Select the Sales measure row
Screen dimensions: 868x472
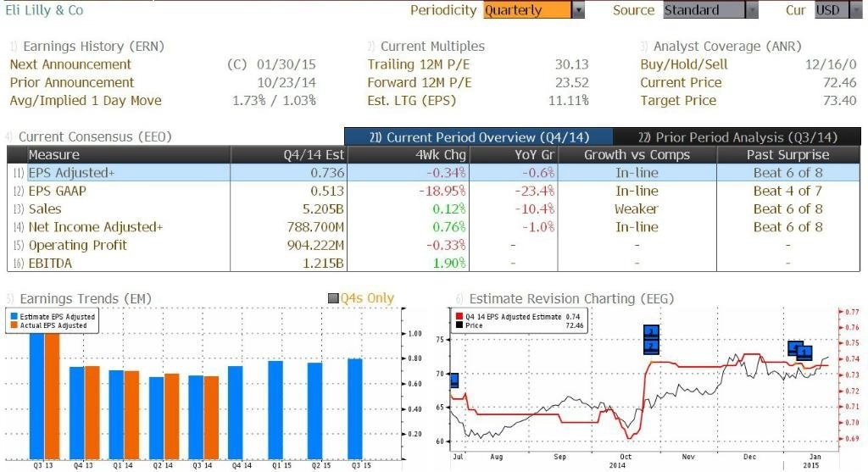433,209
